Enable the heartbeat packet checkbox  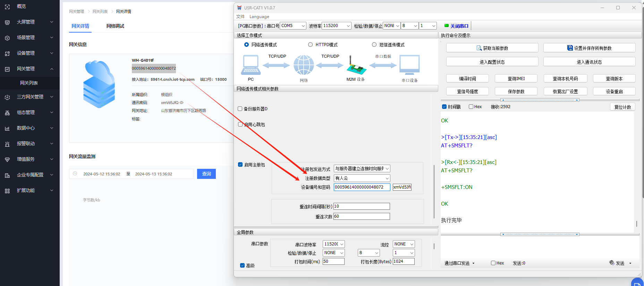tap(240, 124)
